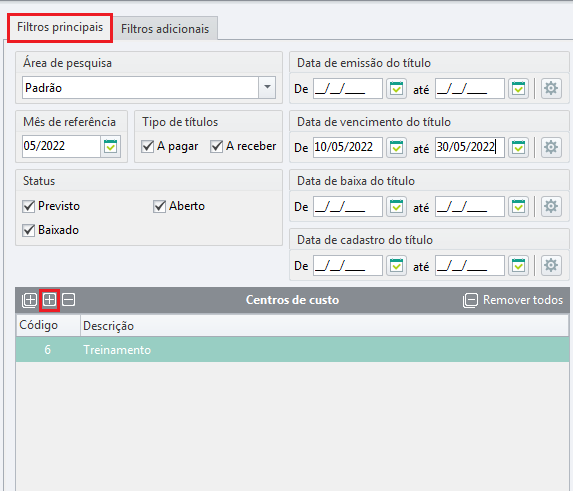Click the vencimento start date field
This screenshot has width=573, height=491.
point(348,147)
